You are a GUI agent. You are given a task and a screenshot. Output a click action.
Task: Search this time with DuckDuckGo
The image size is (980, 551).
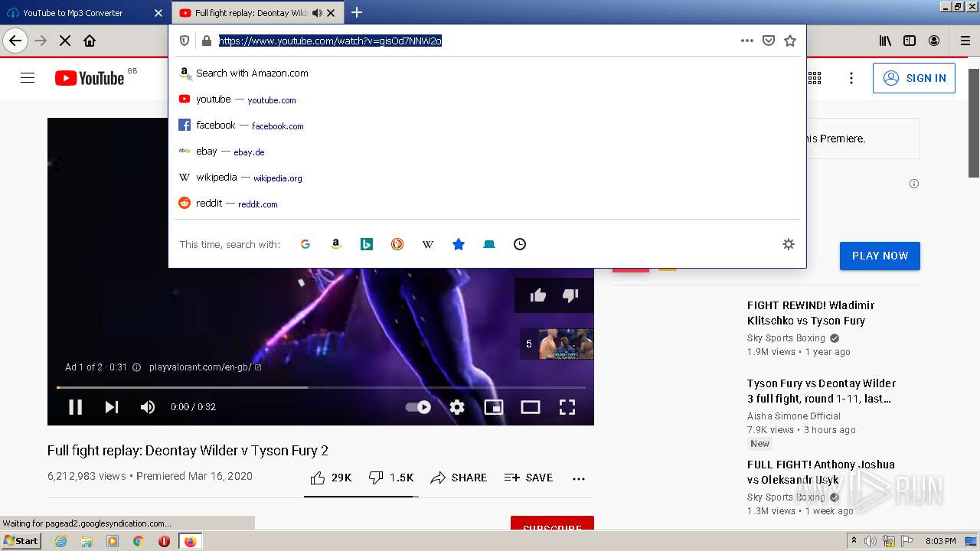pos(397,244)
